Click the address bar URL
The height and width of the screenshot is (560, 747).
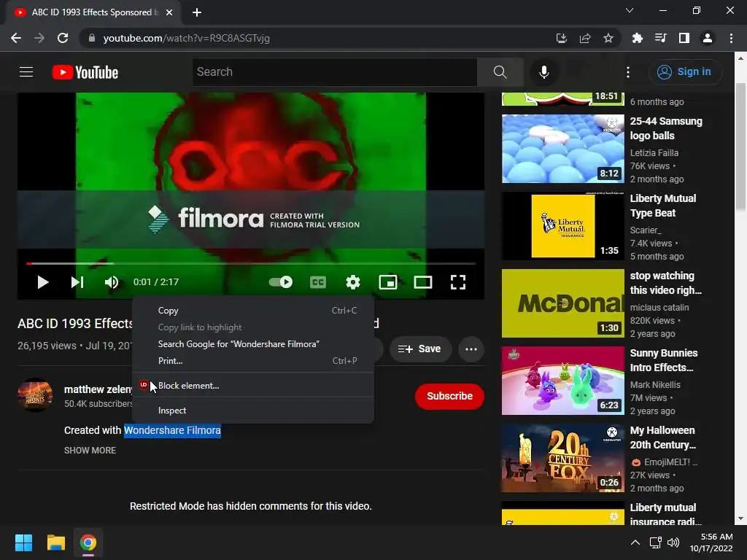pos(187,38)
